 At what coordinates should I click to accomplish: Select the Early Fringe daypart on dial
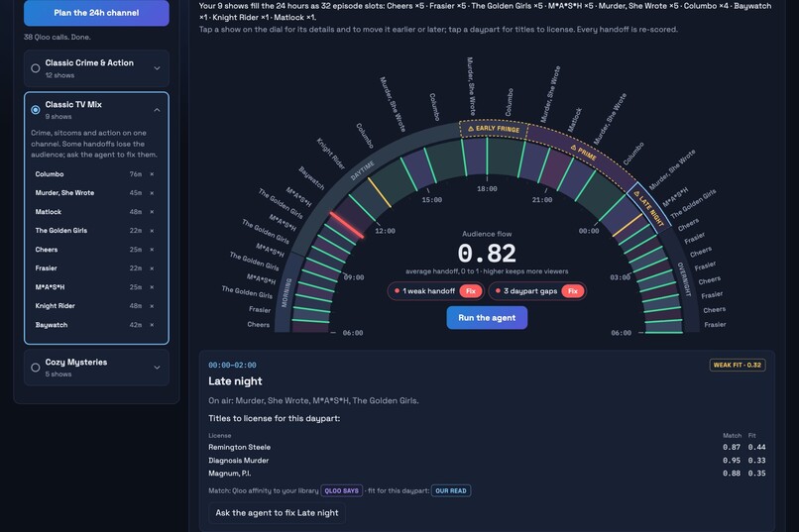coord(494,129)
